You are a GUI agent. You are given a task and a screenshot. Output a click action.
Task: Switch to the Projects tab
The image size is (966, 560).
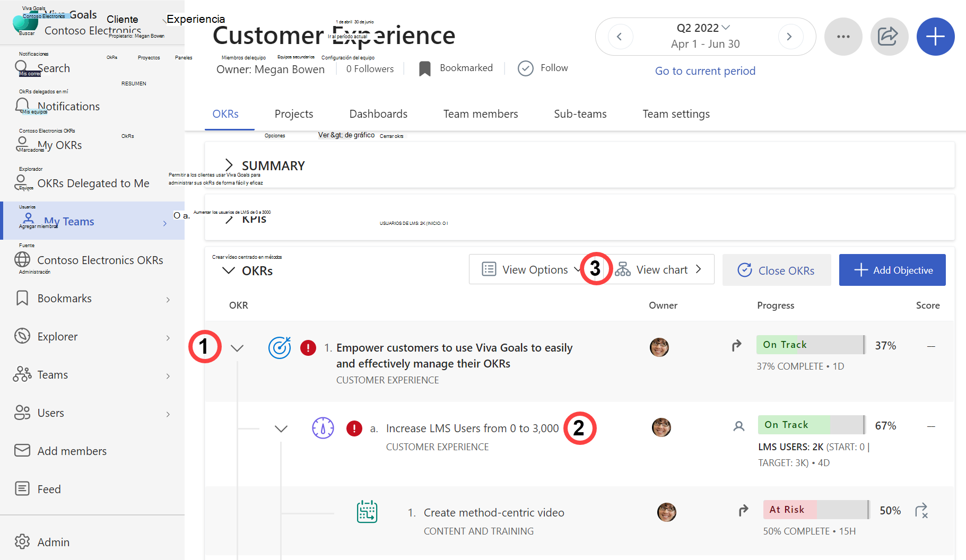pyautogui.click(x=294, y=114)
